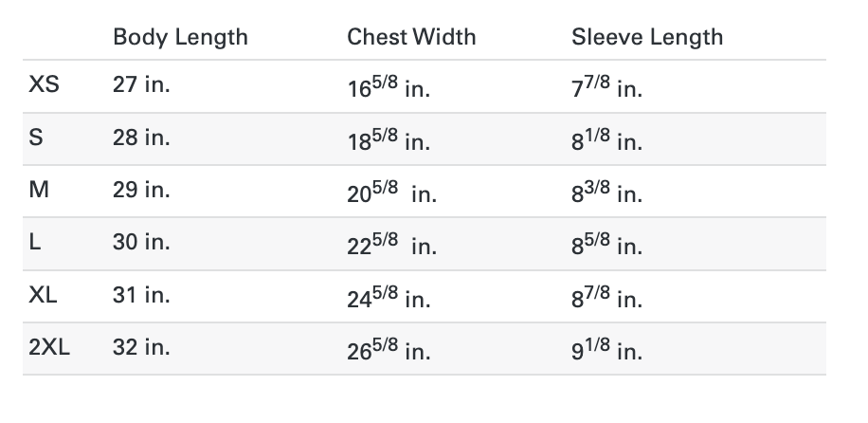The width and height of the screenshot is (868, 423).
Task: Click the 28 in. body length cell
Action: pyautogui.click(x=141, y=137)
